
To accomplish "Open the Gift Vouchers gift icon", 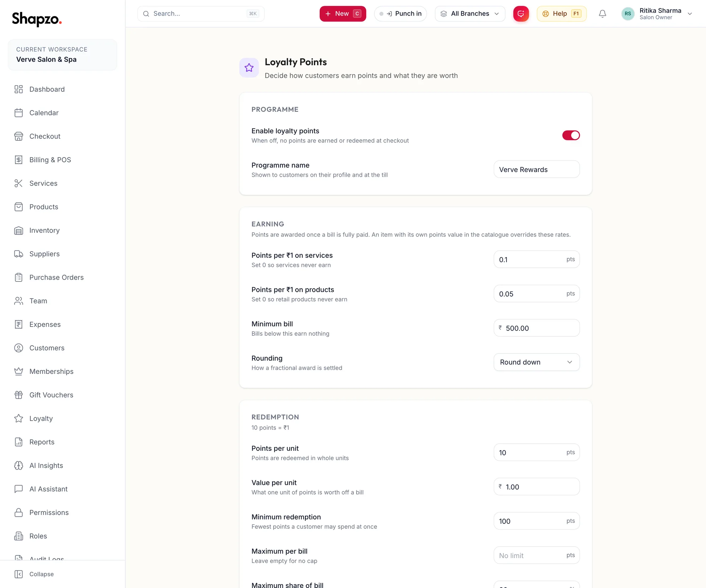I will click(19, 395).
